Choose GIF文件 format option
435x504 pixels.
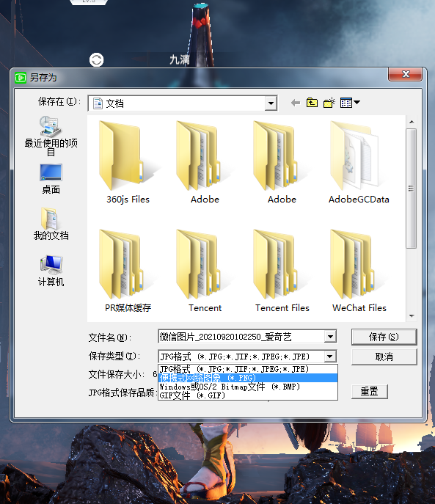tap(248, 395)
